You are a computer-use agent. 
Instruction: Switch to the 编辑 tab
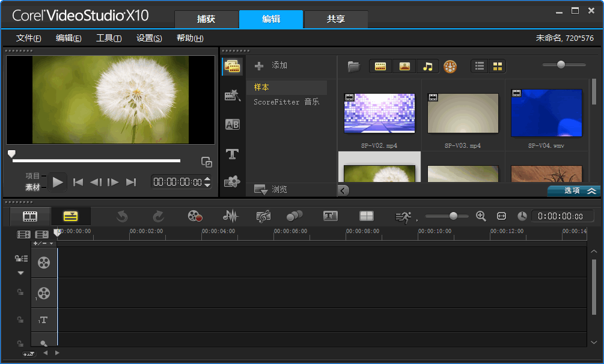click(271, 19)
